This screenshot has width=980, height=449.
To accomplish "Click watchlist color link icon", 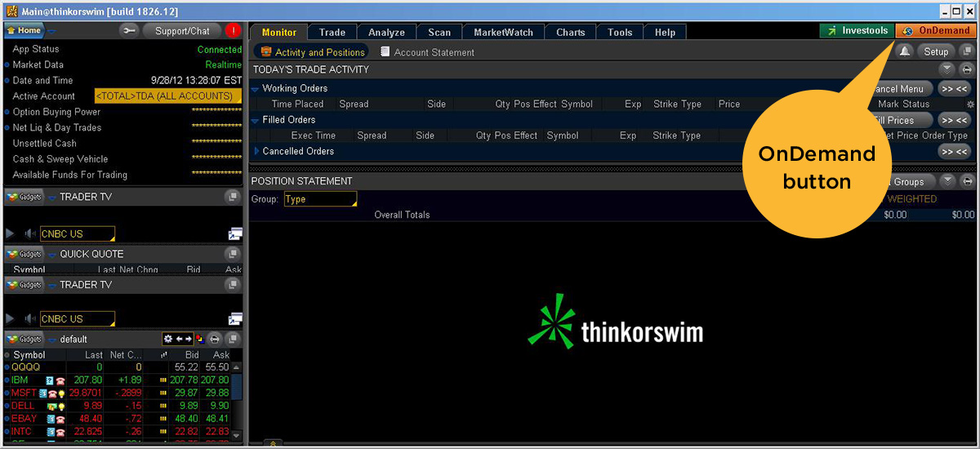I will (199, 339).
